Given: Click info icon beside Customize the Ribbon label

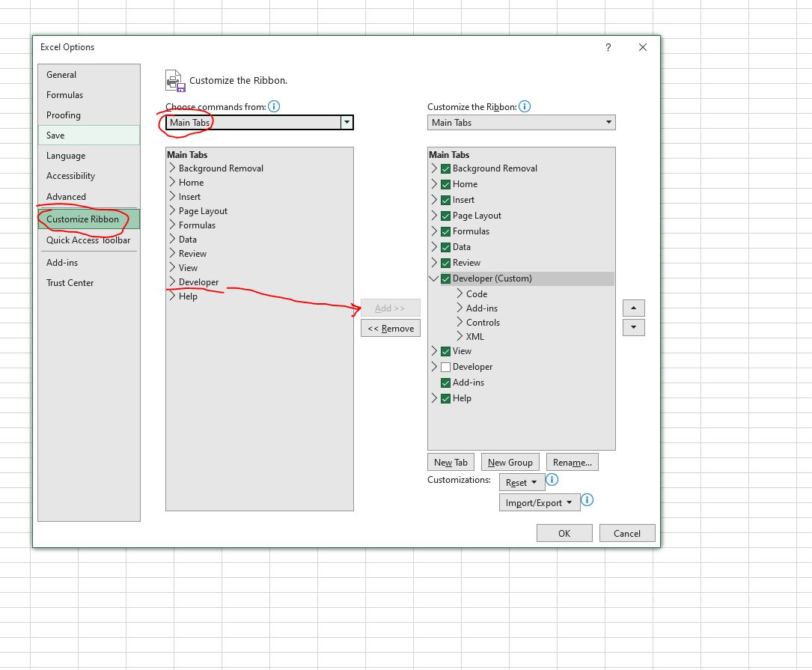Looking at the screenshot, I should (525, 107).
